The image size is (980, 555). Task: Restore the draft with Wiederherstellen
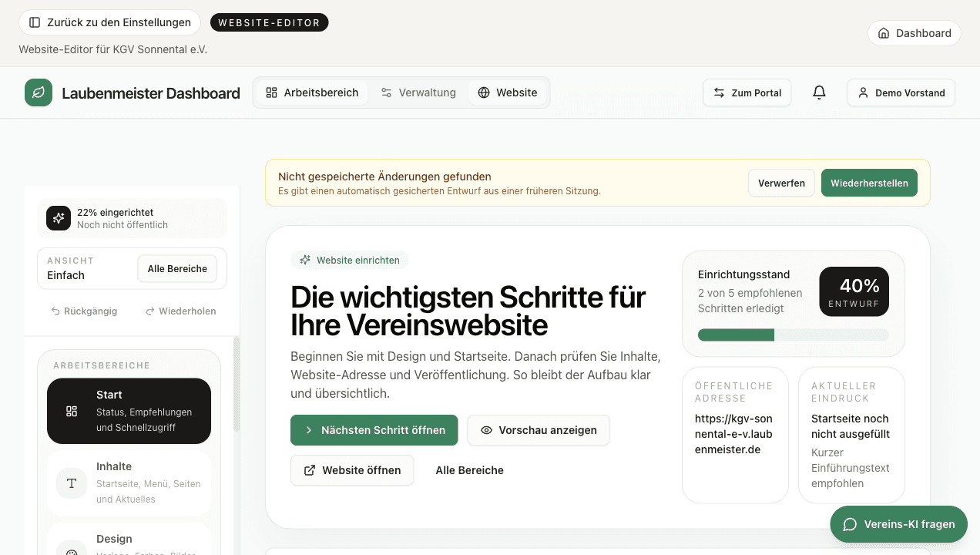869,183
